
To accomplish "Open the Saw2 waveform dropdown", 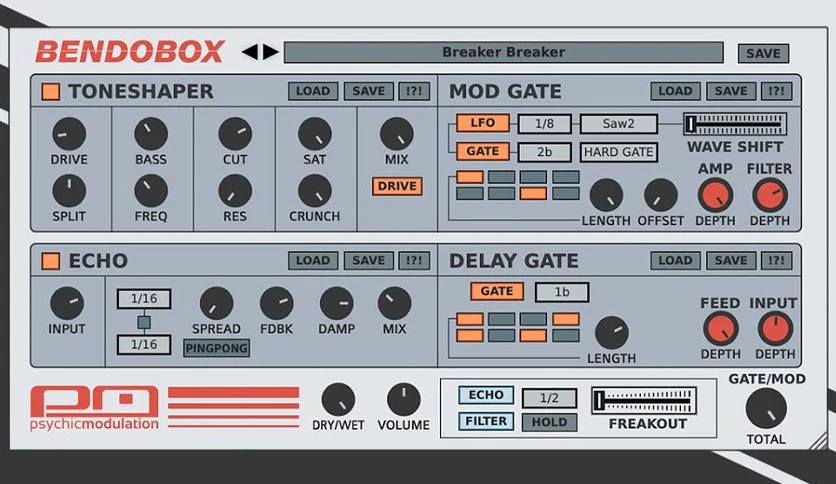I will pos(618,124).
